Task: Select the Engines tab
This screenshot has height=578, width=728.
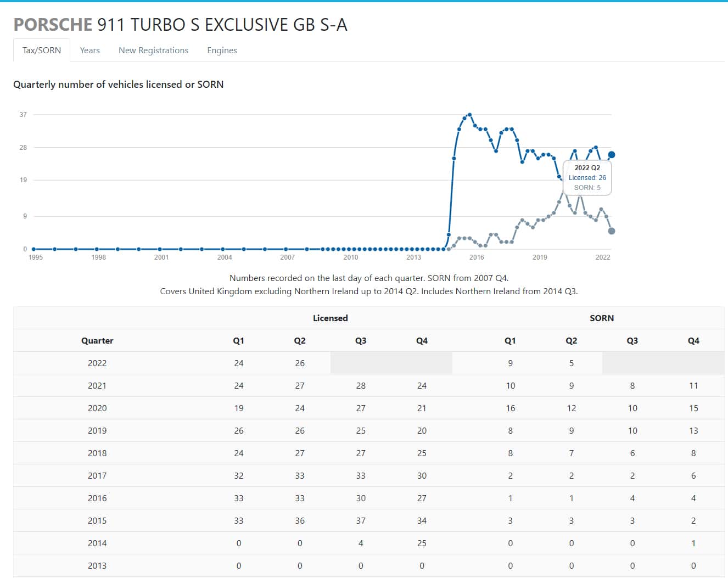Action: pos(222,50)
